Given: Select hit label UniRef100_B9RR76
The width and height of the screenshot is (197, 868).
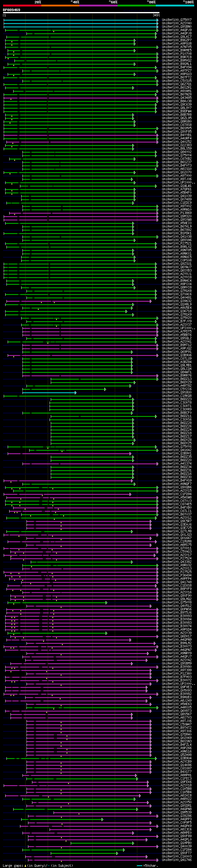Looking at the screenshot, I should click(177, 375).
